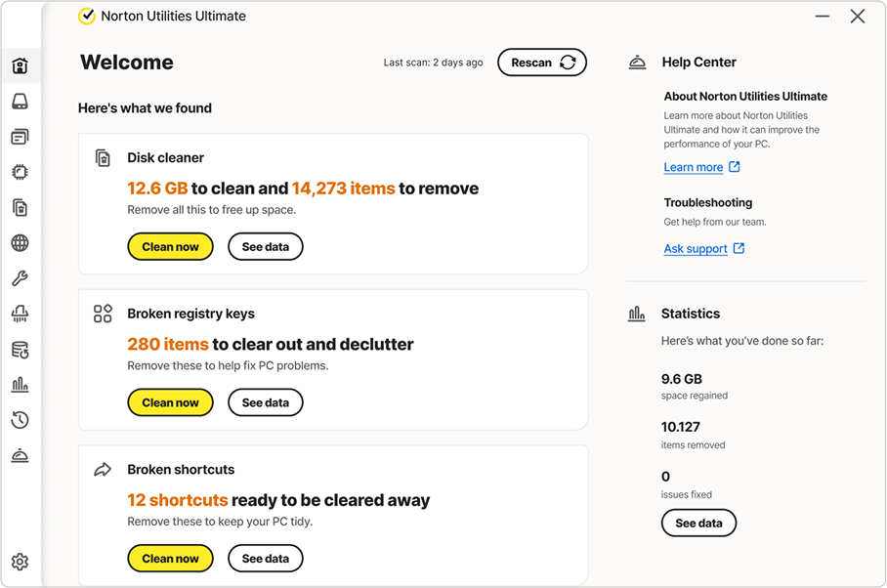Click See data for Broken shortcuts

(266, 559)
